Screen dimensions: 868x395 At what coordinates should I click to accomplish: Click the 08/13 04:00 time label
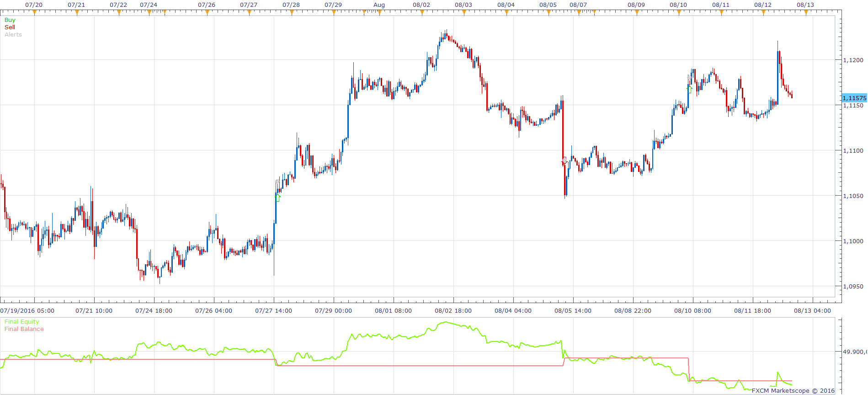tap(812, 311)
